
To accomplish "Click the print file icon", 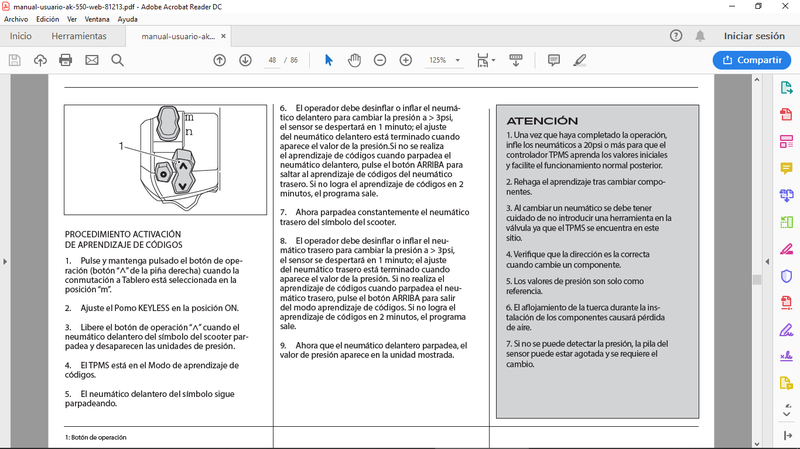I will (65, 60).
